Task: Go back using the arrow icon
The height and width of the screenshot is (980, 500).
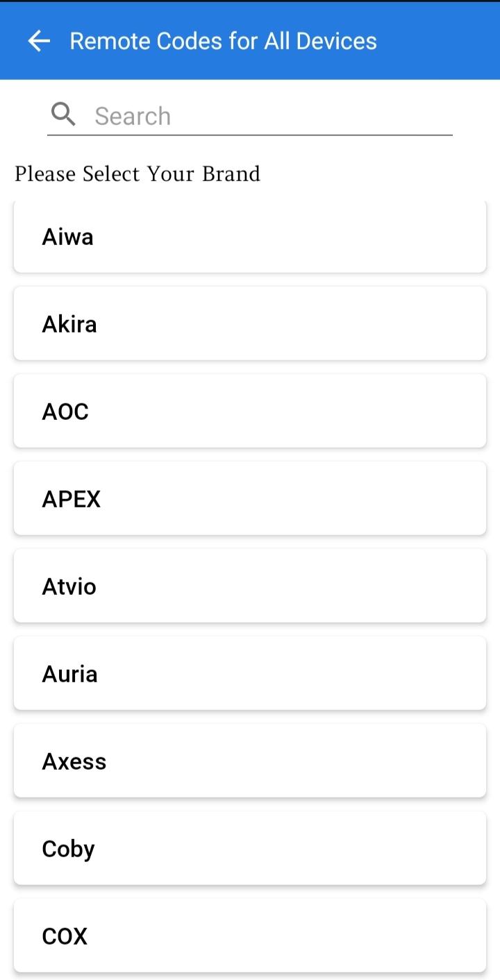Action: [39, 41]
